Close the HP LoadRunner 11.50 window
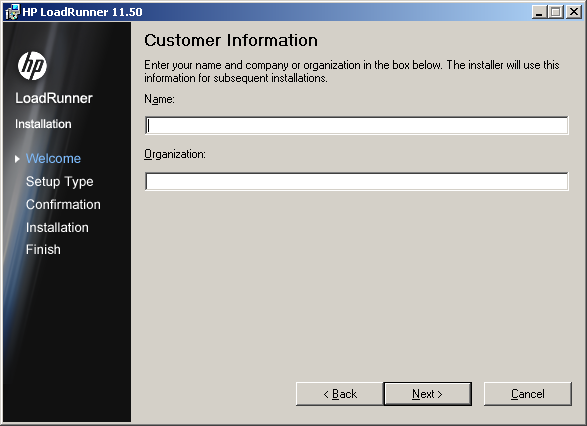This screenshot has width=587, height=426. [574, 12]
